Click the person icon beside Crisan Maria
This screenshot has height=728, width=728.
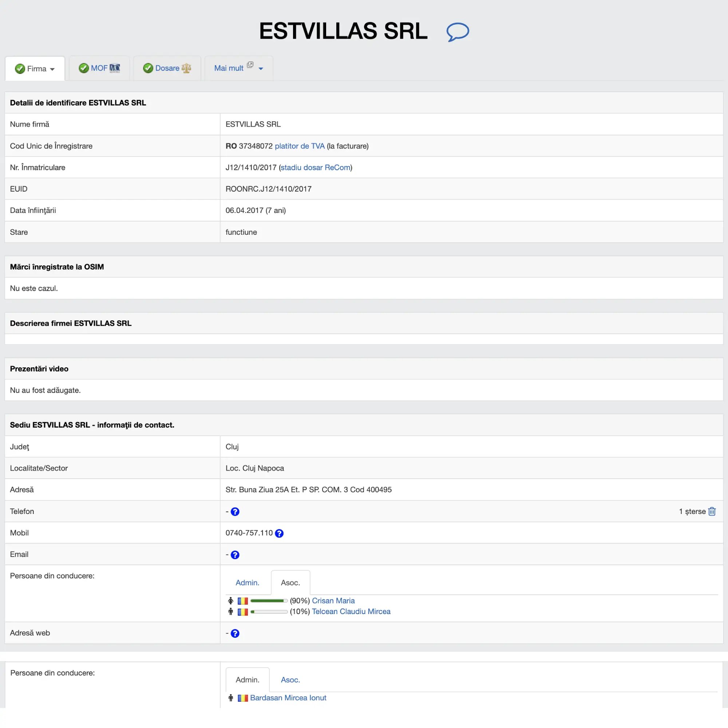point(231,601)
